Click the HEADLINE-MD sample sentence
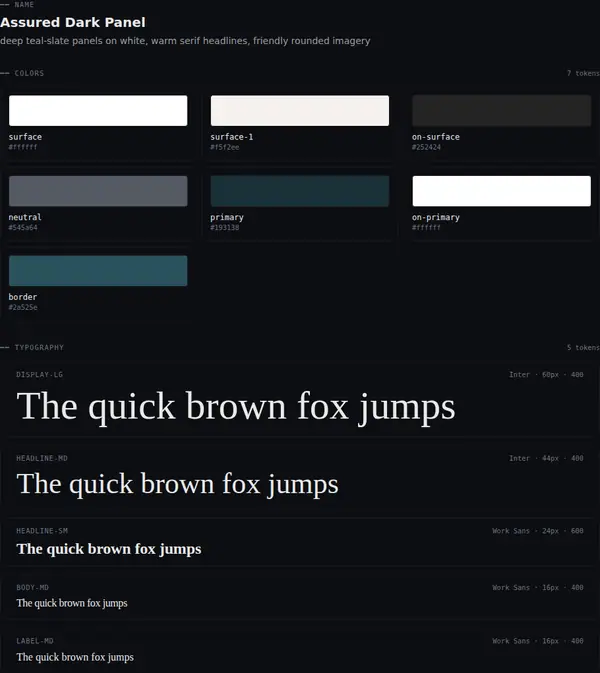Image resolution: width=600 pixels, height=673 pixels. coord(177,485)
